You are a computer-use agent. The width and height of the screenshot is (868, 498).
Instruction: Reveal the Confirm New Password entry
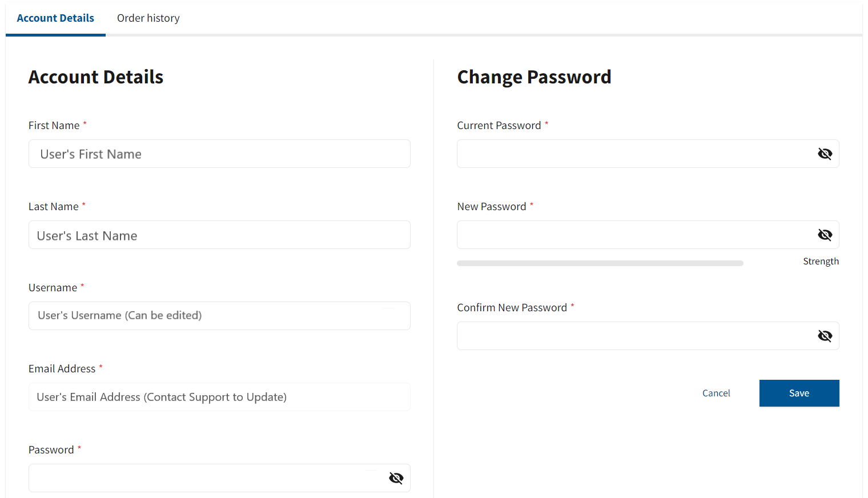(x=825, y=336)
